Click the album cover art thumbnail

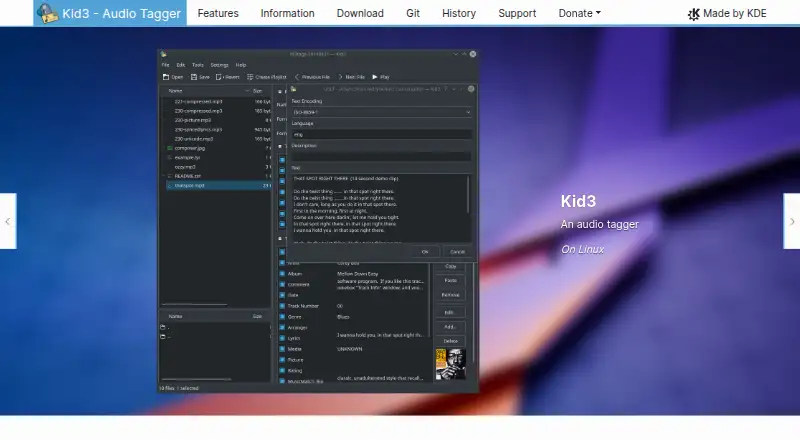451,364
